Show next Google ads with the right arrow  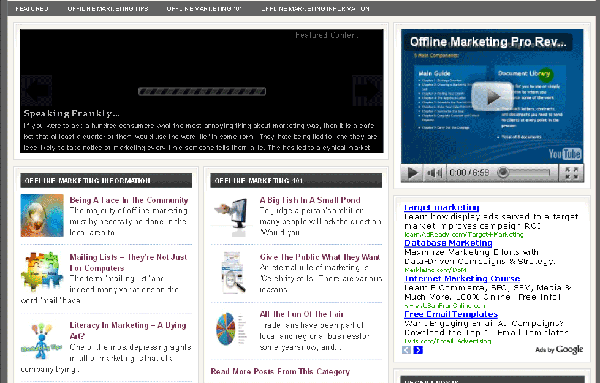point(418,350)
